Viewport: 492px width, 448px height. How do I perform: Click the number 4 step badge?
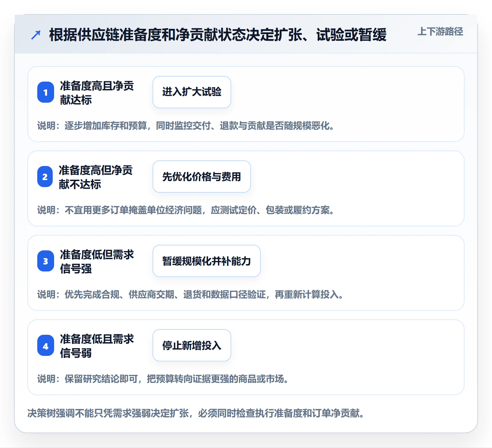pyautogui.click(x=46, y=345)
